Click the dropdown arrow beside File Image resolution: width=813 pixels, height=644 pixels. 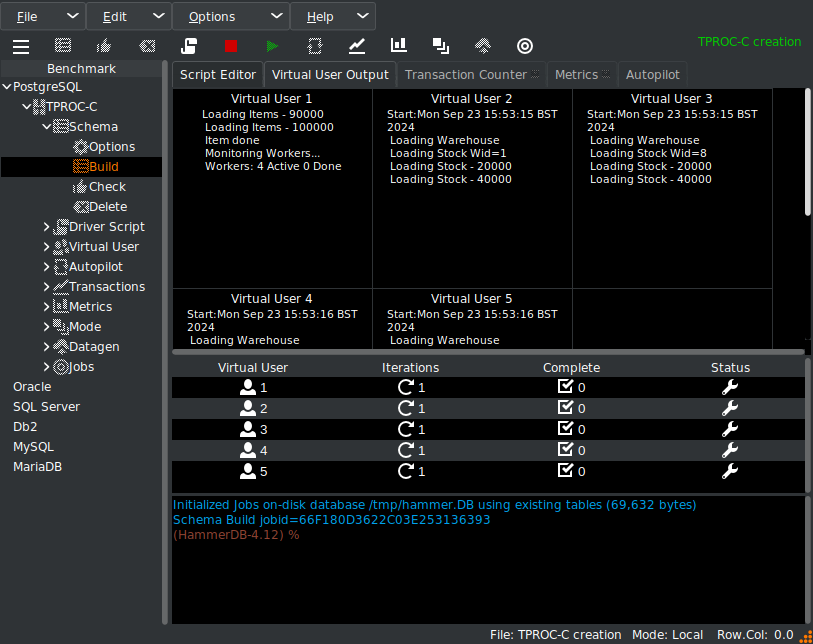[x=73, y=16]
